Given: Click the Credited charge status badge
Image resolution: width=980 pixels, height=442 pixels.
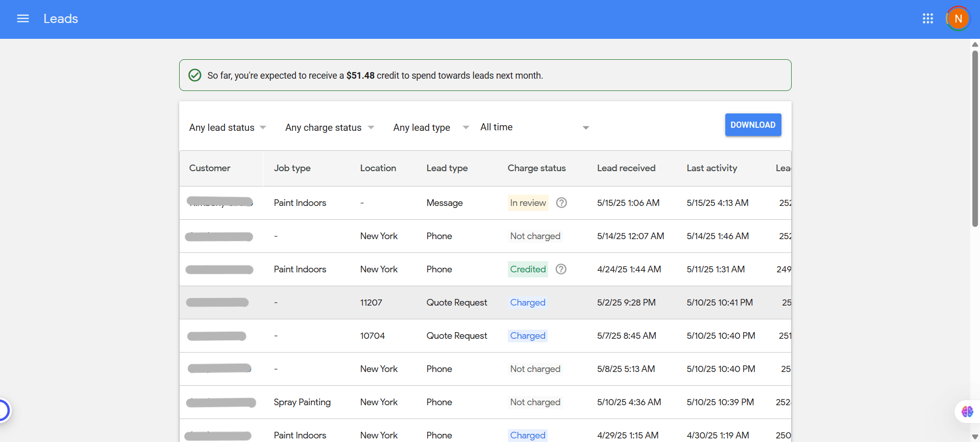Looking at the screenshot, I should point(528,269).
